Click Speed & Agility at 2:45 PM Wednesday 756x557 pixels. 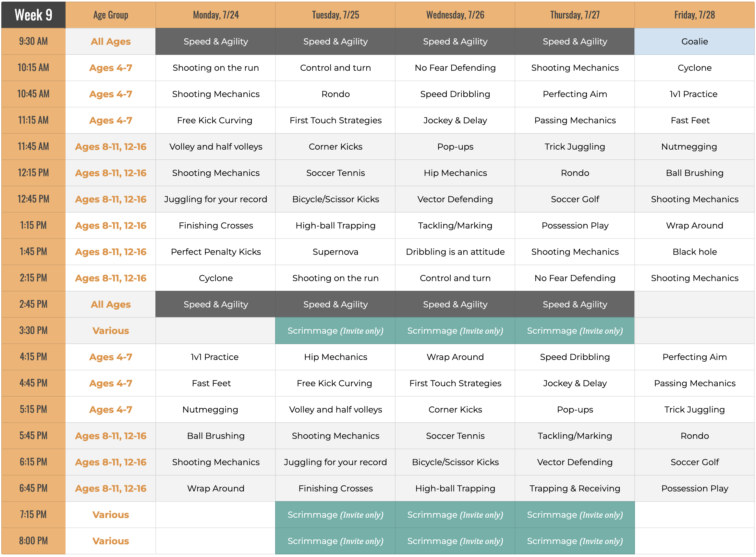(x=455, y=304)
